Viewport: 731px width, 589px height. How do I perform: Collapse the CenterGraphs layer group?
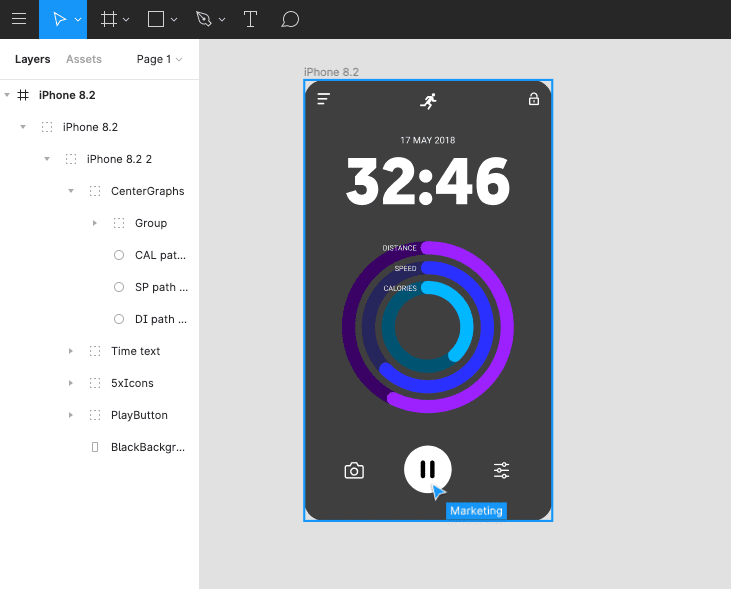point(71,191)
